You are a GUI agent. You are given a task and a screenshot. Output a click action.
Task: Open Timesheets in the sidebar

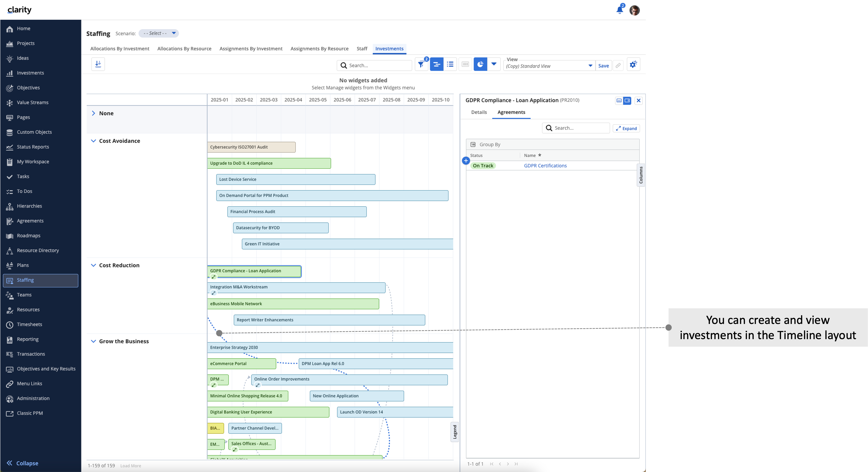point(30,324)
